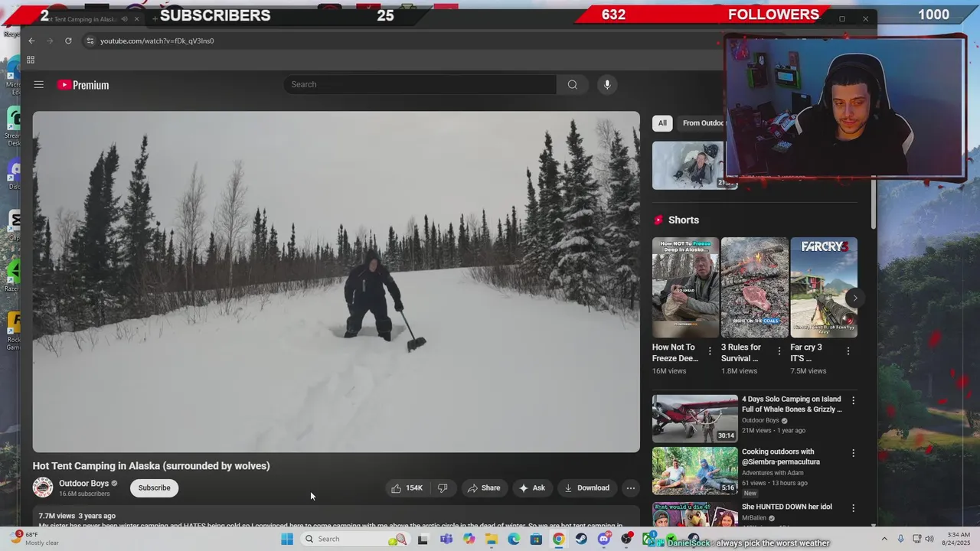Play How Not To Freeze short

pyautogui.click(x=685, y=287)
